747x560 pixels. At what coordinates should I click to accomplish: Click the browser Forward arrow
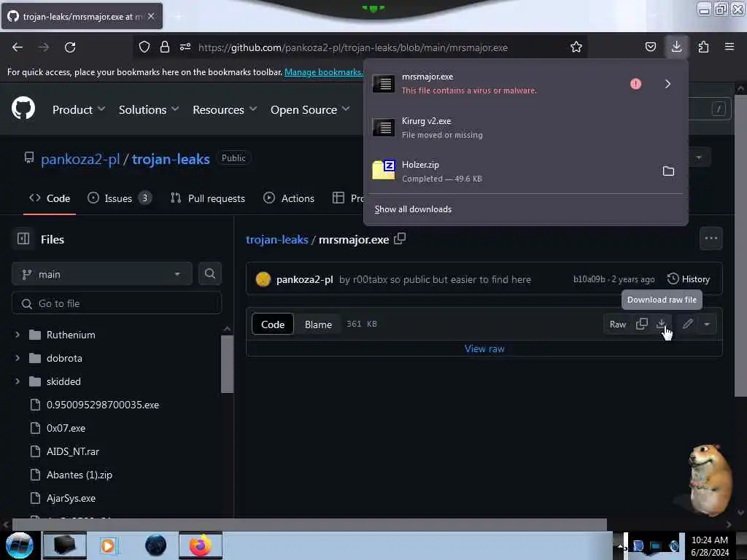point(44,47)
